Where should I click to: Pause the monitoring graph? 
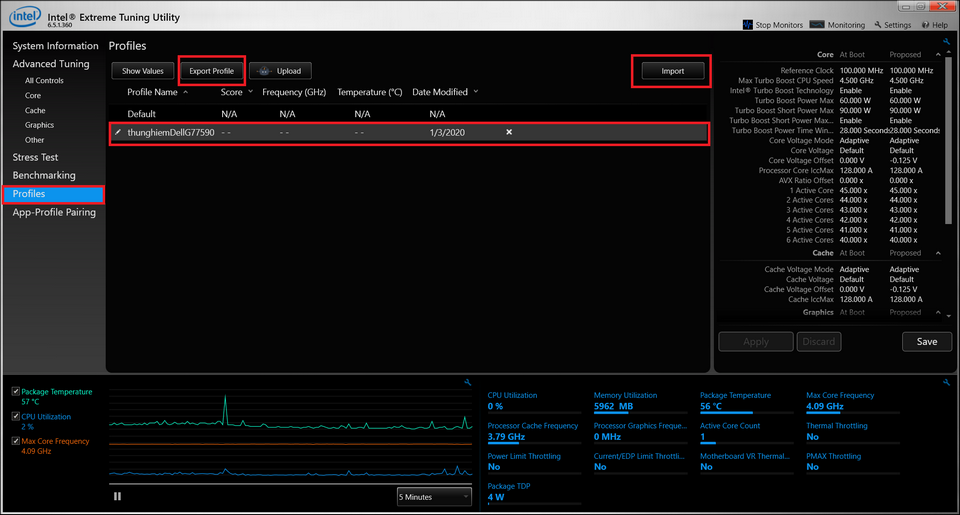coord(118,495)
